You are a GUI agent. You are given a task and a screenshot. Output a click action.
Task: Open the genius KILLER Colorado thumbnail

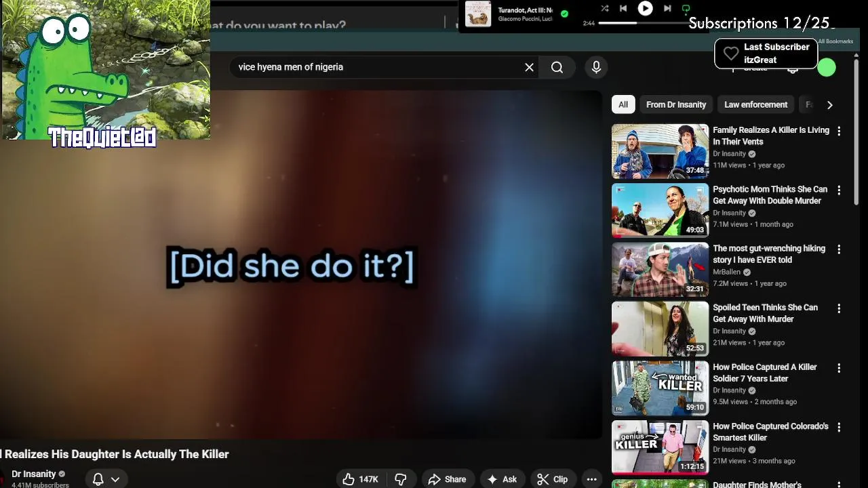tap(660, 447)
